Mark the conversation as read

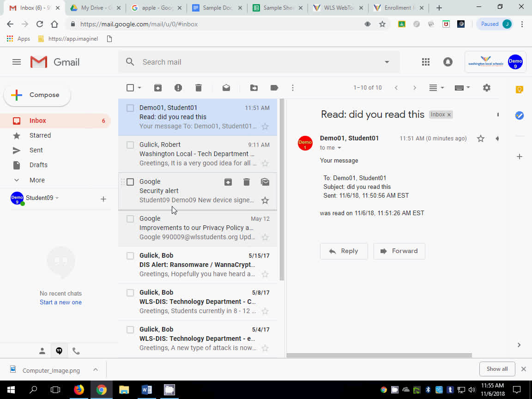pyautogui.click(x=226, y=87)
